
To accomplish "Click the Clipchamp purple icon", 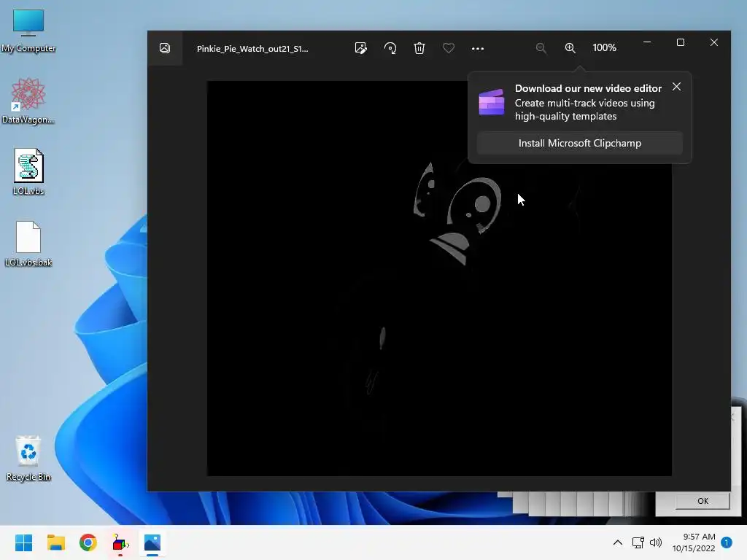I will pyautogui.click(x=492, y=102).
